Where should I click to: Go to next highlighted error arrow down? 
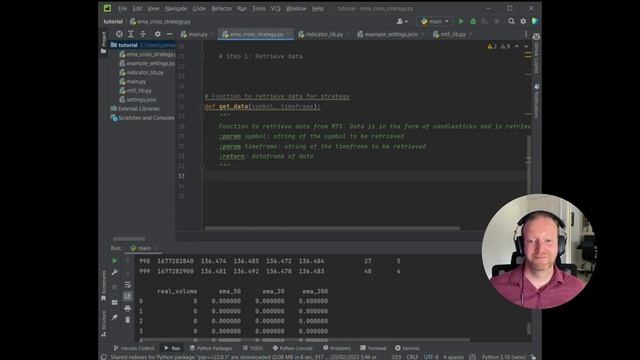(526, 47)
